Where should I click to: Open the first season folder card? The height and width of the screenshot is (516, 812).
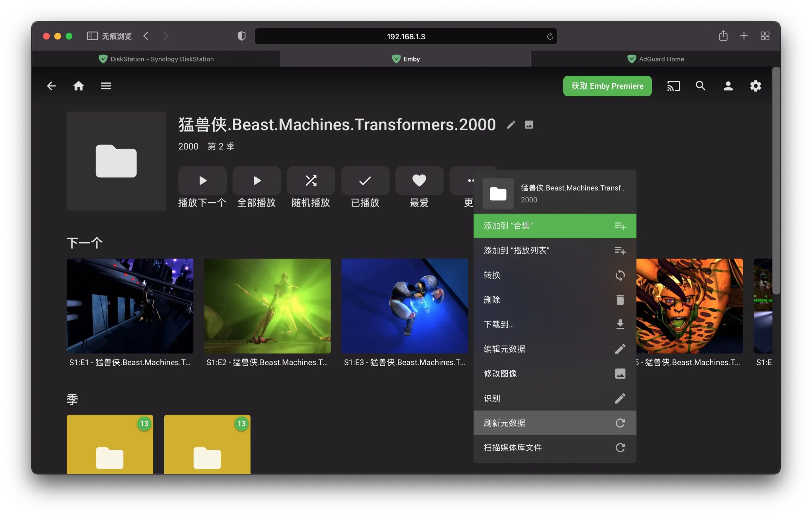[x=110, y=445]
